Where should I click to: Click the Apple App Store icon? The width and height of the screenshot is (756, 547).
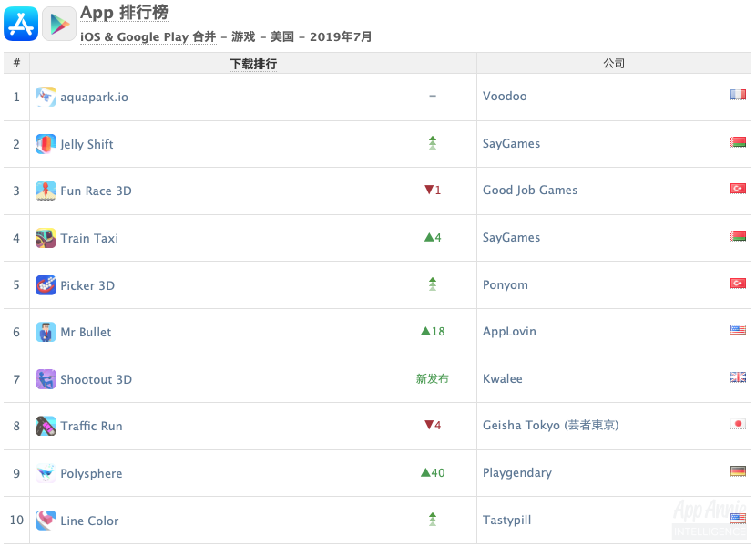coord(21,23)
